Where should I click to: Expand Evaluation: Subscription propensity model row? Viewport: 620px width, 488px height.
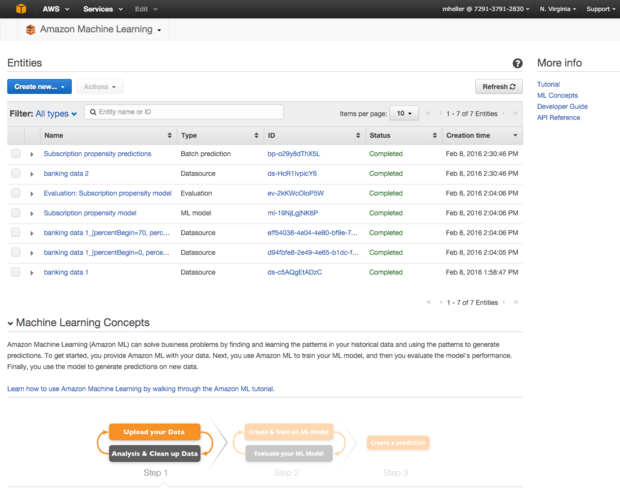pos(32,194)
